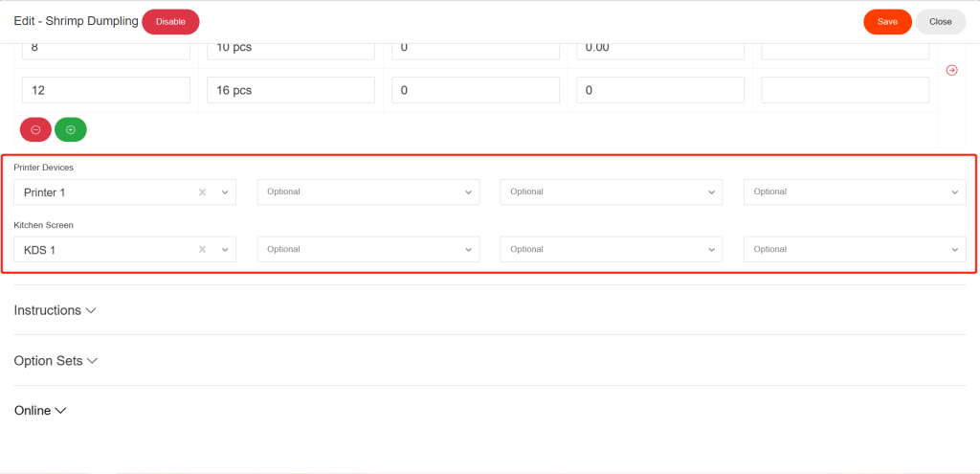Open second Printer Devices Optional dropdown

tap(368, 192)
